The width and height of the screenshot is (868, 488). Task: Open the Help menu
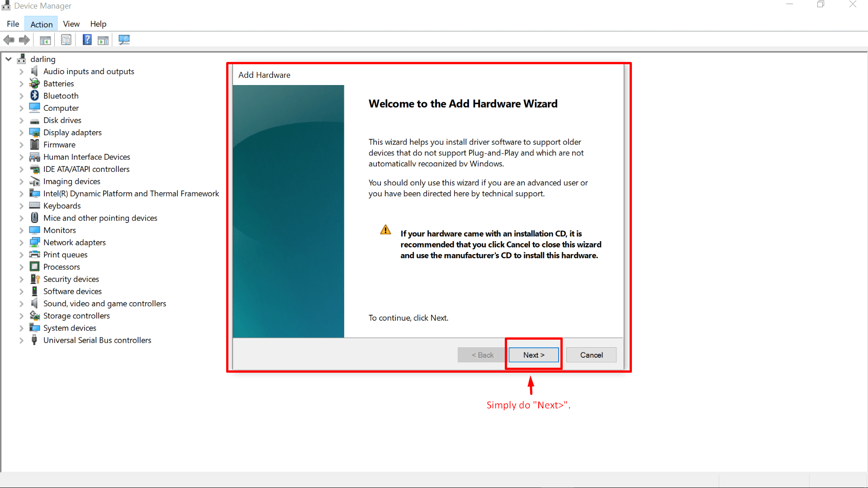pos(98,24)
